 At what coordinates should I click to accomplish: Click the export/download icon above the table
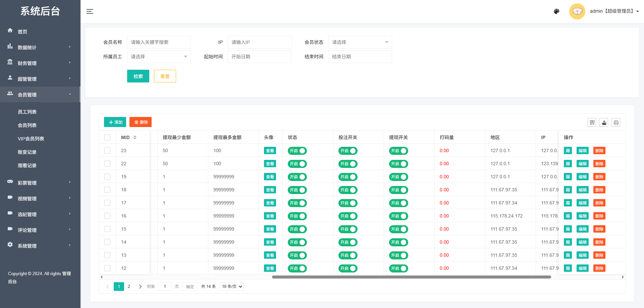pos(604,122)
